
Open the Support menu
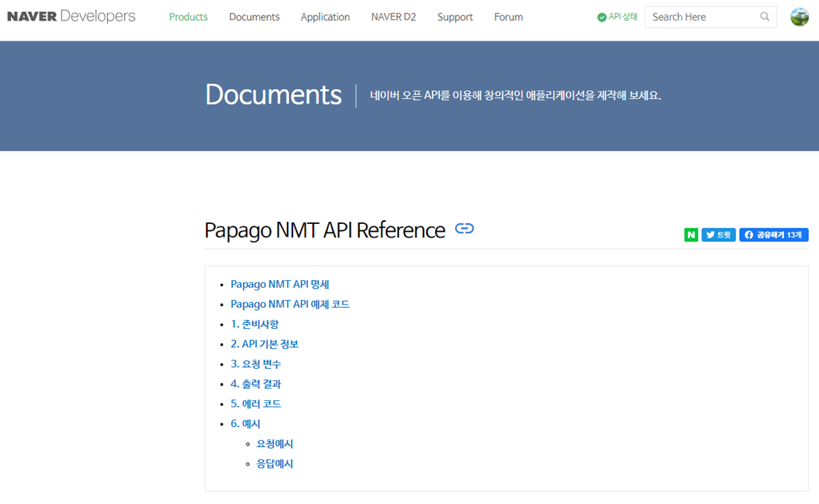point(455,17)
